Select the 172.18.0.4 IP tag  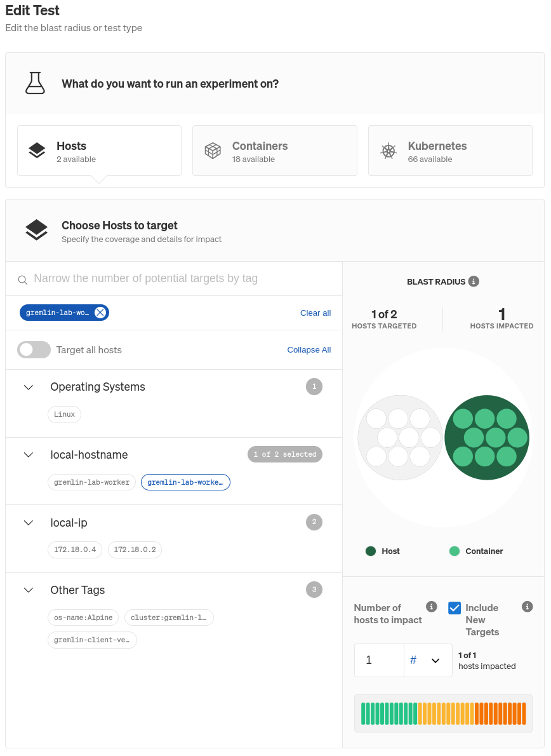click(75, 550)
